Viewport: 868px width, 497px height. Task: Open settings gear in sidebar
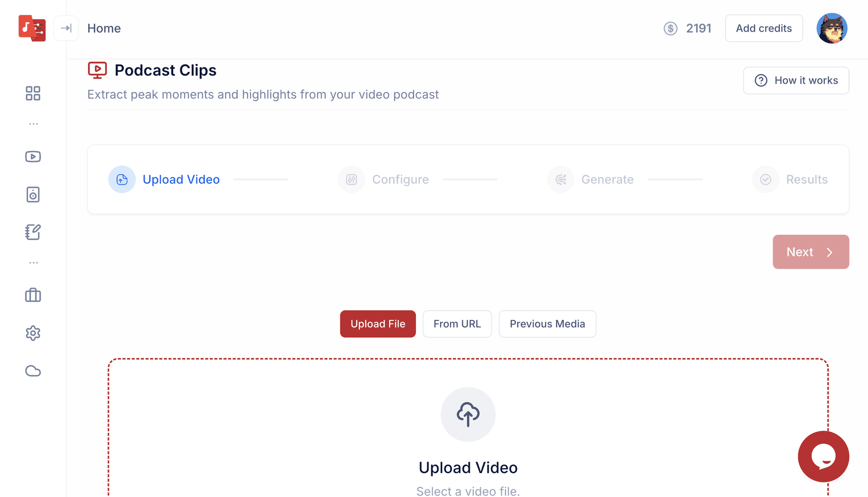[33, 333]
